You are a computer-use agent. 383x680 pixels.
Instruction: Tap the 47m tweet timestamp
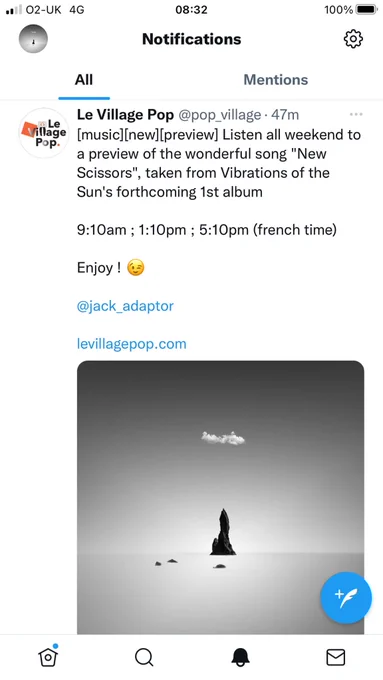[x=285, y=115]
